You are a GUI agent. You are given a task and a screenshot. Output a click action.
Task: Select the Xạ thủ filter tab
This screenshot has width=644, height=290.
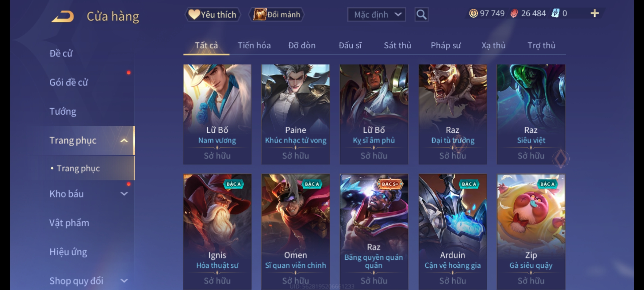(x=493, y=45)
